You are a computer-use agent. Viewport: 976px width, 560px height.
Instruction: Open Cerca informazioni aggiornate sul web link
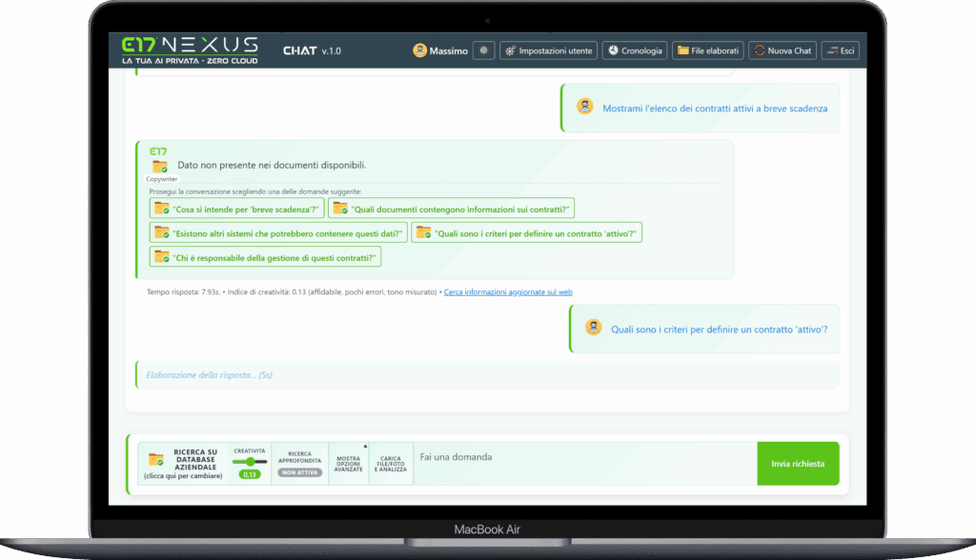(507, 291)
